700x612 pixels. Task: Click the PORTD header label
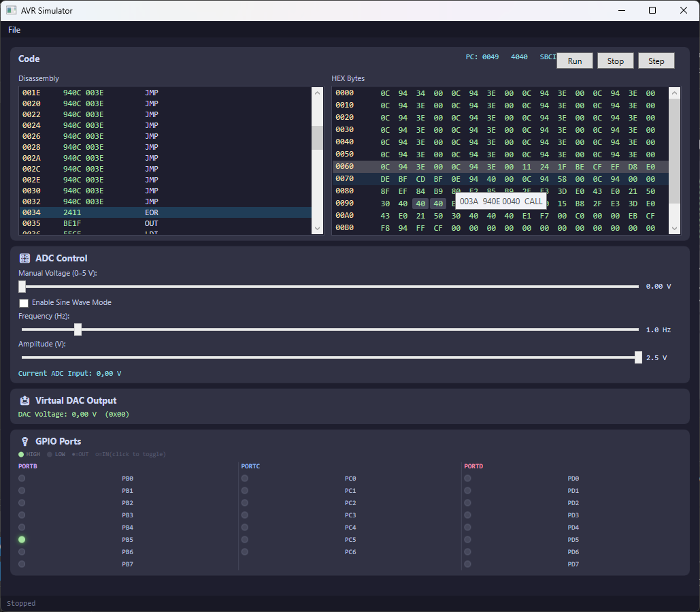point(473,466)
